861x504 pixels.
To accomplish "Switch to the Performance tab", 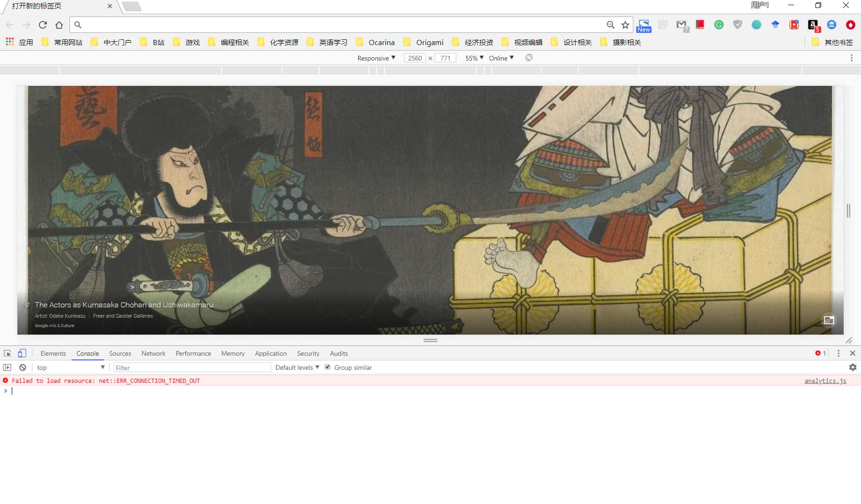I will (193, 353).
